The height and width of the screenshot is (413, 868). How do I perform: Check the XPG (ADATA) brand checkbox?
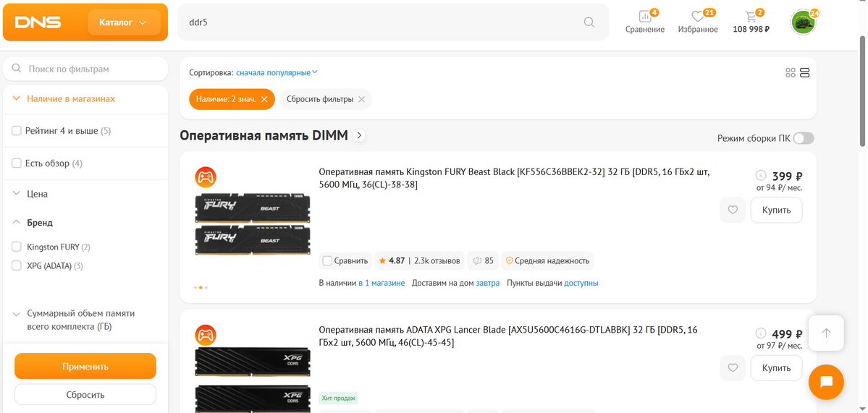[17, 265]
